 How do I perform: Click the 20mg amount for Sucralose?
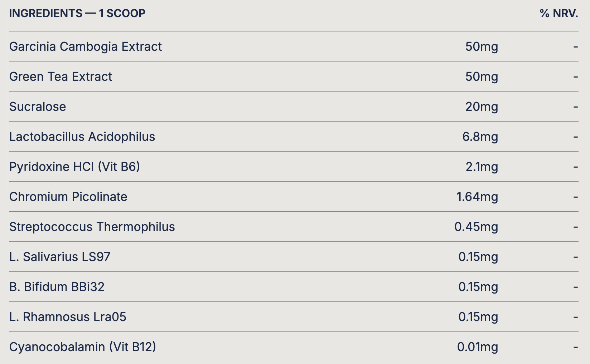tap(482, 107)
